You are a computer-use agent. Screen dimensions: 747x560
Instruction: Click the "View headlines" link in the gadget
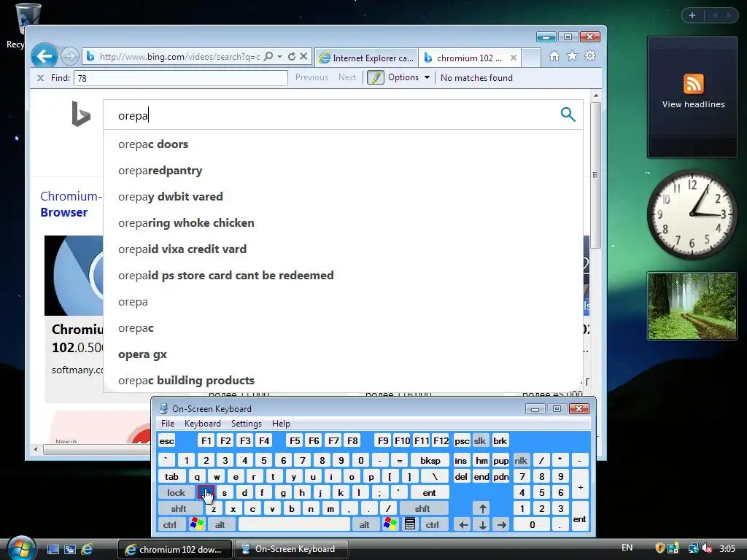click(693, 104)
